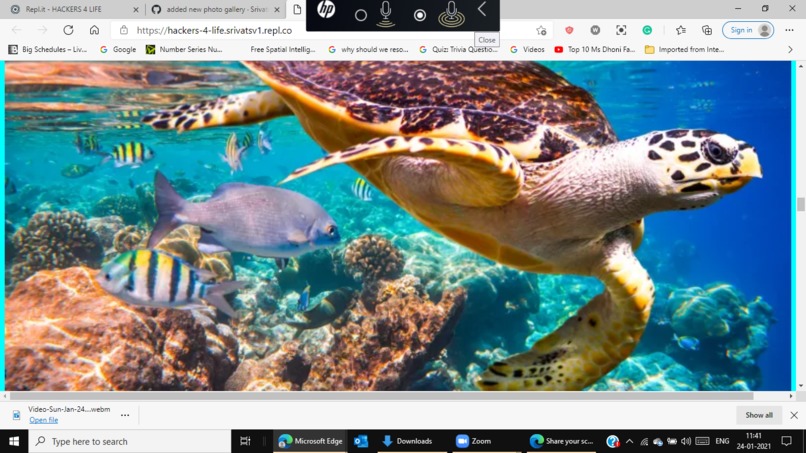The height and width of the screenshot is (453, 806).
Task: Open the Collections icon
Action: click(x=707, y=30)
